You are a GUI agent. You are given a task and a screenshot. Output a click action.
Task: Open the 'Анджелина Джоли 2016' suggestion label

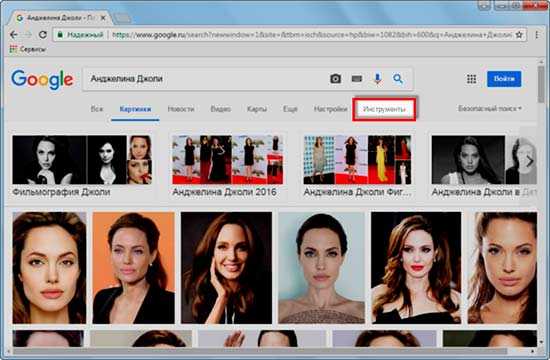pos(224,192)
